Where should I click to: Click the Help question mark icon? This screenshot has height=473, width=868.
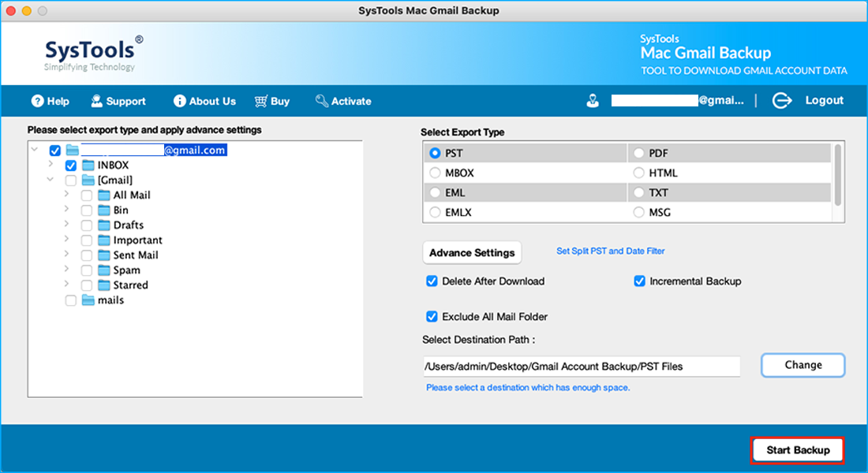[x=37, y=101]
